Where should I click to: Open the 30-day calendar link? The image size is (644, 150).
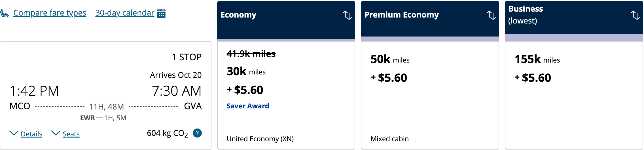tap(124, 13)
